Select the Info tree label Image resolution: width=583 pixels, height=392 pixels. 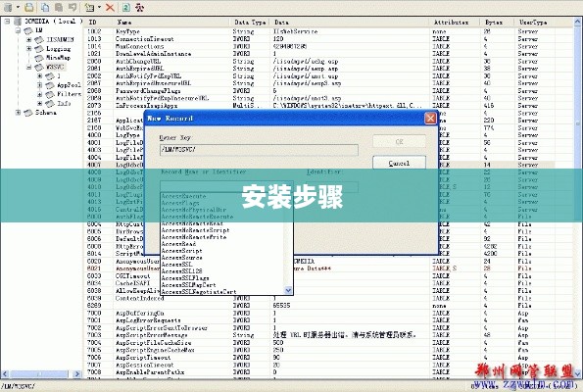click(x=64, y=103)
